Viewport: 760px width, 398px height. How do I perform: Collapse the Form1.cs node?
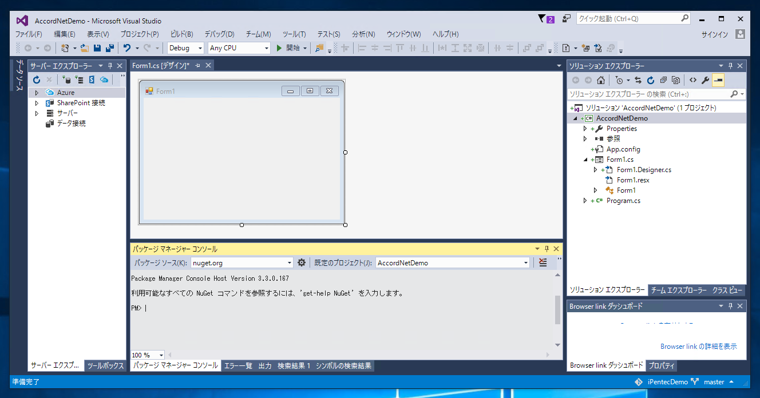585,159
